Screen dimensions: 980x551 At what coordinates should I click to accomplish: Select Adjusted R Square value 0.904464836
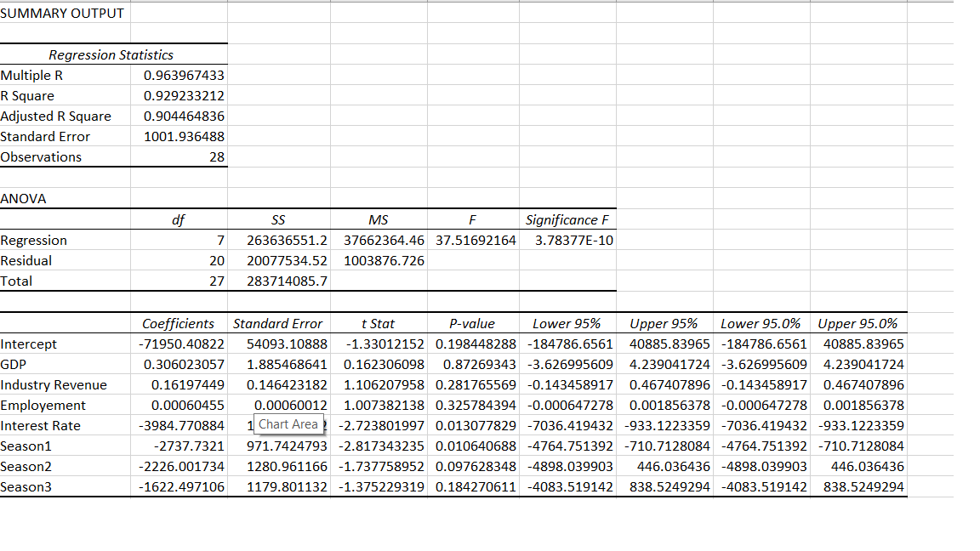coord(179,116)
